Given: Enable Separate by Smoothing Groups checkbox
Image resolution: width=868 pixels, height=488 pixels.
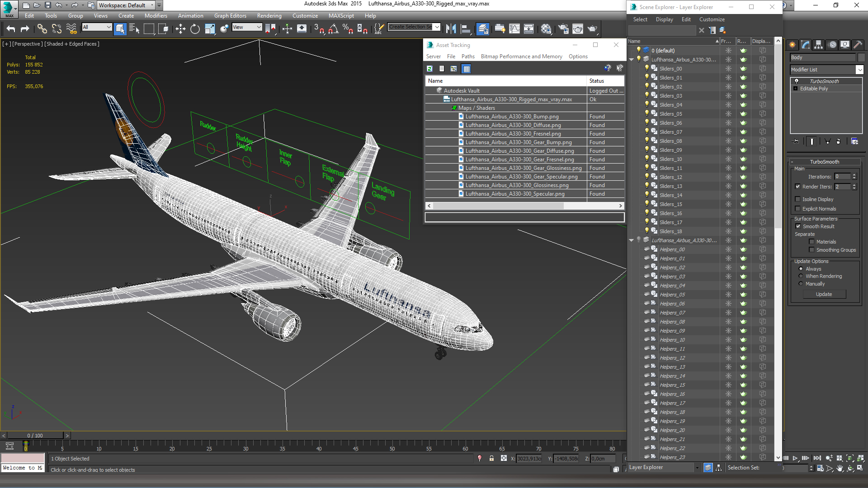Looking at the screenshot, I should pyautogui.click(x=812, y=250).
